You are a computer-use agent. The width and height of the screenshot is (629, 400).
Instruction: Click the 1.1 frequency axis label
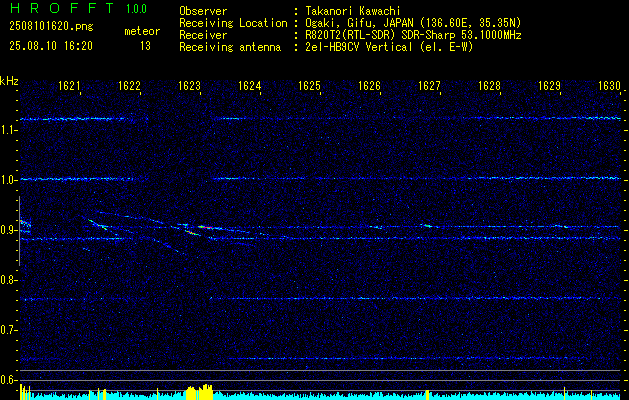click(8, 130)
